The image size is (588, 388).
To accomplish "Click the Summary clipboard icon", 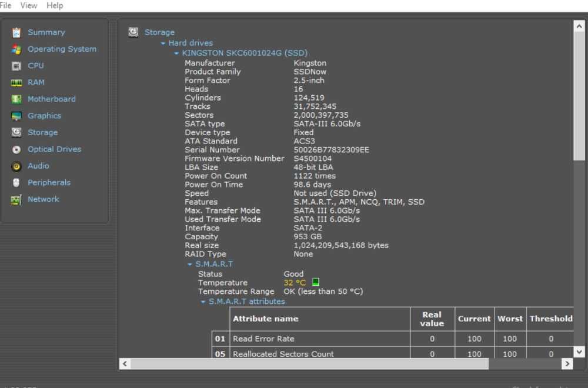I will click(16, 32).
